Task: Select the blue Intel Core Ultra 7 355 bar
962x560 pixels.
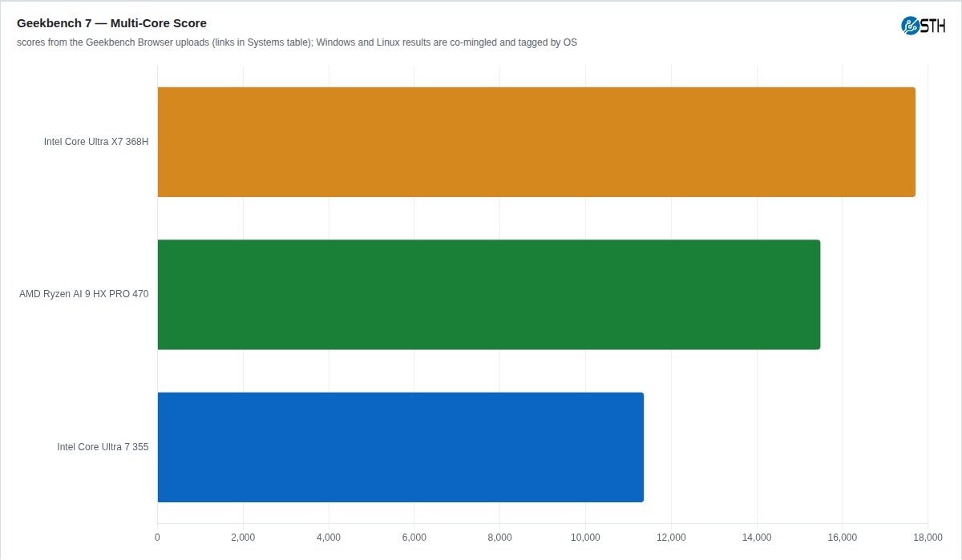Action: 400,447
